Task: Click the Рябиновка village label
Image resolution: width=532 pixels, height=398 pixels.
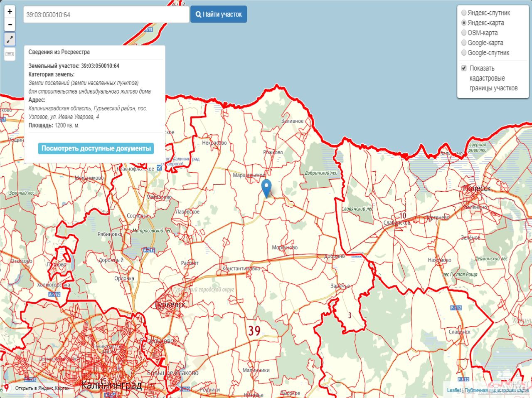Action: [x=110, y=234]
